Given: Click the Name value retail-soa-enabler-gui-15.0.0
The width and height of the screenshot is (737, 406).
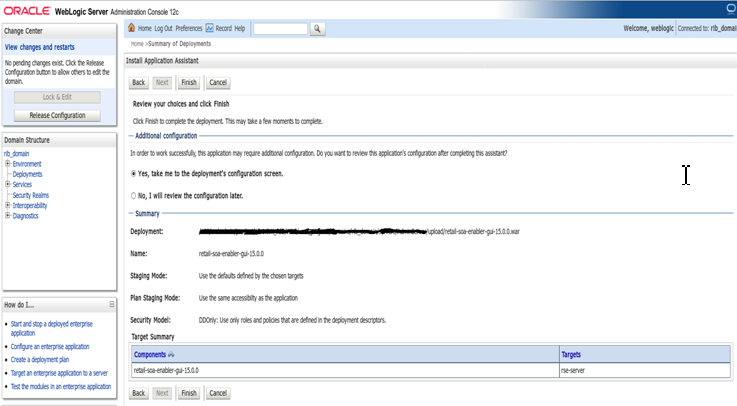Looking at the screenshot, I should 231,254.
